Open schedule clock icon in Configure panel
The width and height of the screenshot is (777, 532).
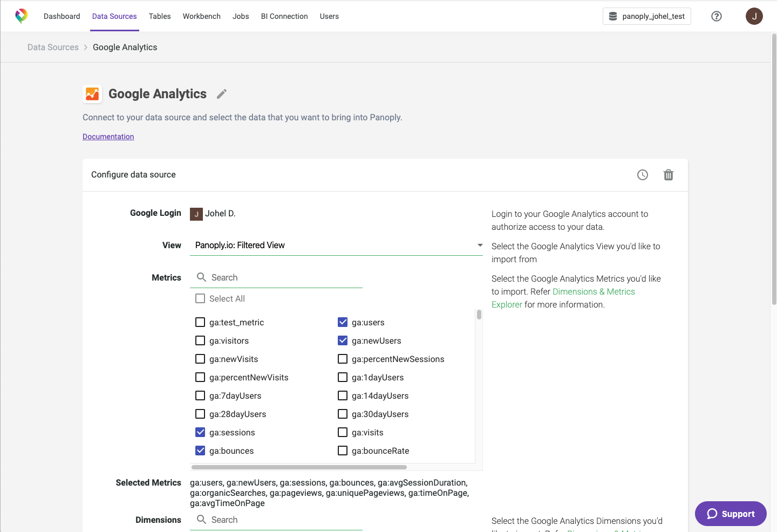tap(642, 175)
